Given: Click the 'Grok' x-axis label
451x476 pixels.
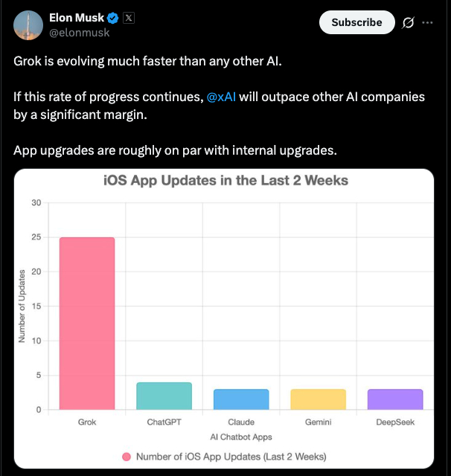Looking at the screenshot, I should [x=87, y=422].
